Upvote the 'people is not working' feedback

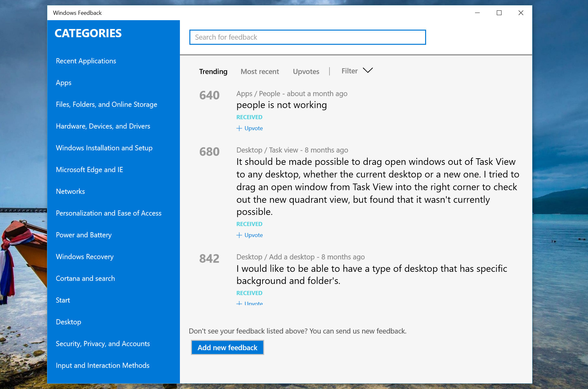250,128
